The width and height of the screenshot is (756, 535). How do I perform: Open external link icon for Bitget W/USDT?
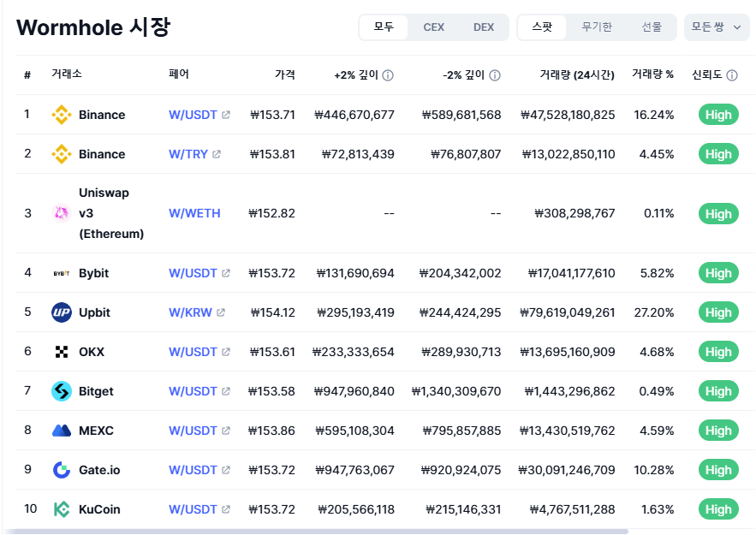pos(226,391)
